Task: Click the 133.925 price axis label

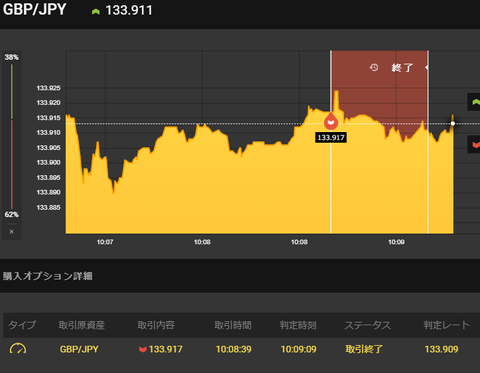Action: click(x=49, y=88)
